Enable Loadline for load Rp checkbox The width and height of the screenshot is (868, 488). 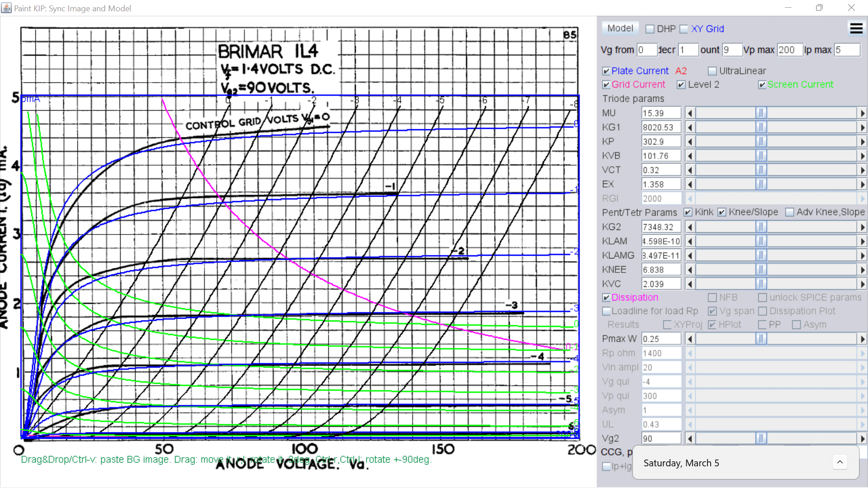coord(606,311)
